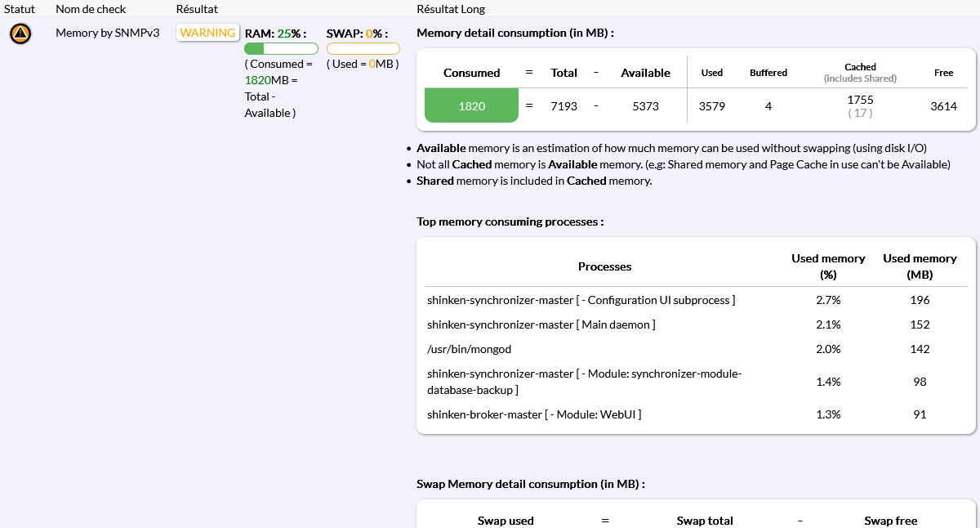980x528 pixels.
Task: Click the WARNING result badge
Action: click(208, 33)
